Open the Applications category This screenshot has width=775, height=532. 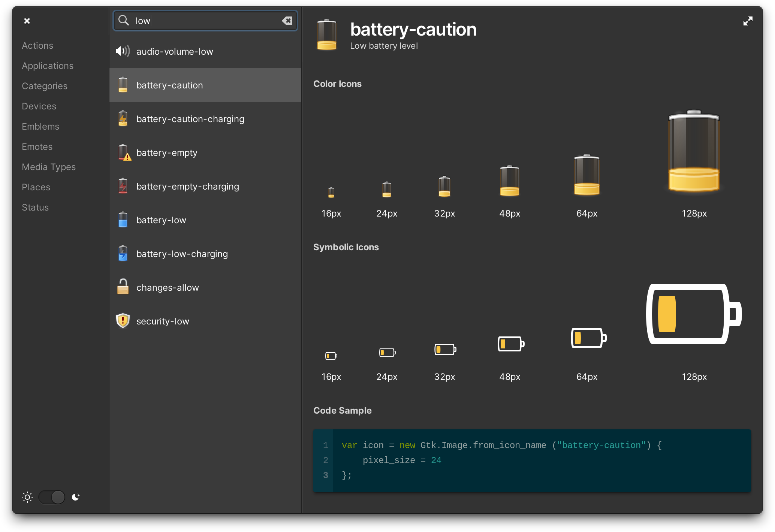[48, 66]
